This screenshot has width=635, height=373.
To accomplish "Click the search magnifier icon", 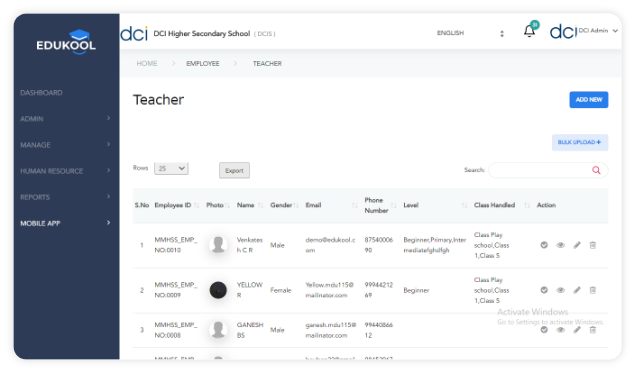I will 596,170.
